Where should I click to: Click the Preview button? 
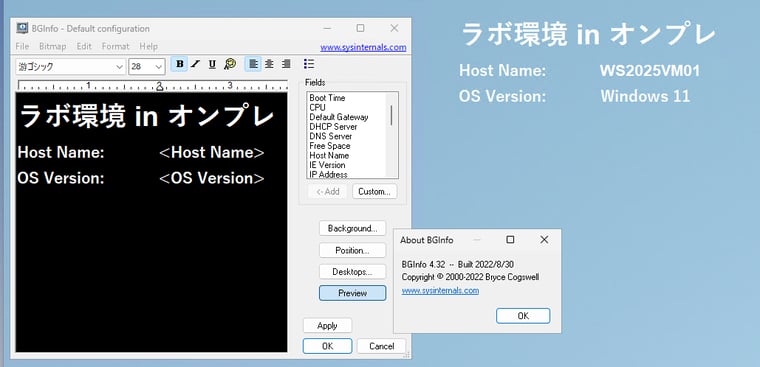352,293
